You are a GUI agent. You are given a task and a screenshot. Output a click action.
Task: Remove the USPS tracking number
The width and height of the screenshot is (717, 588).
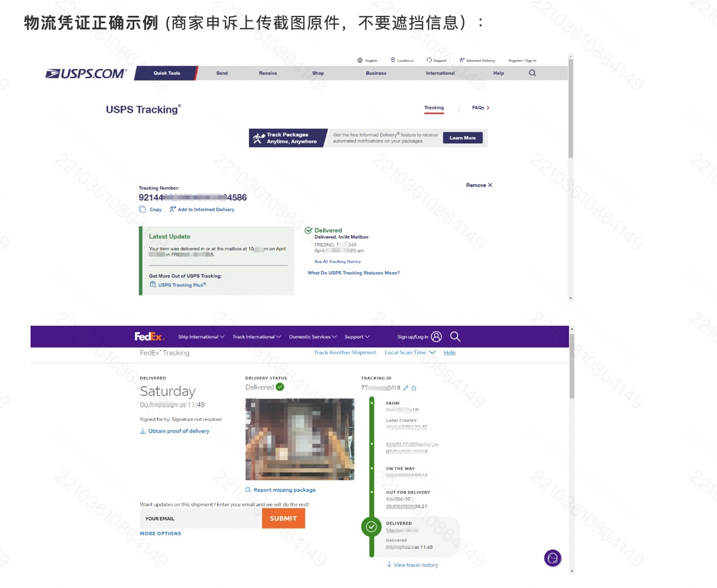coord(479,185)
